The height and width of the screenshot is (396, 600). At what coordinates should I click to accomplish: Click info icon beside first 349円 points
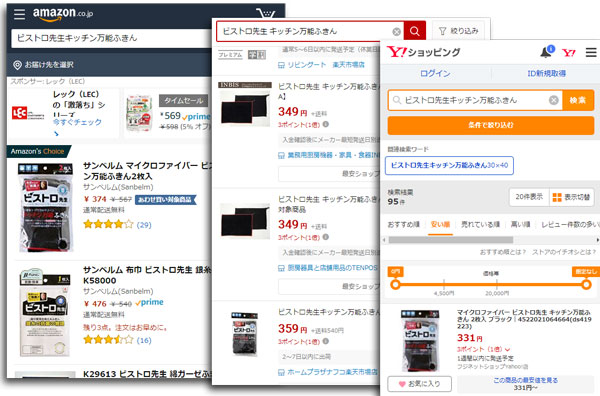click(x=326, y=124)
